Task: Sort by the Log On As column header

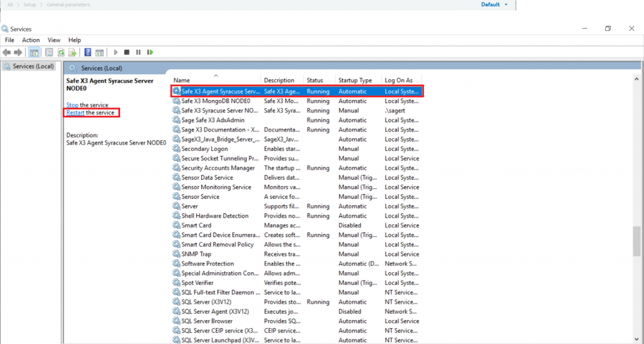Action: pos(401,80)
